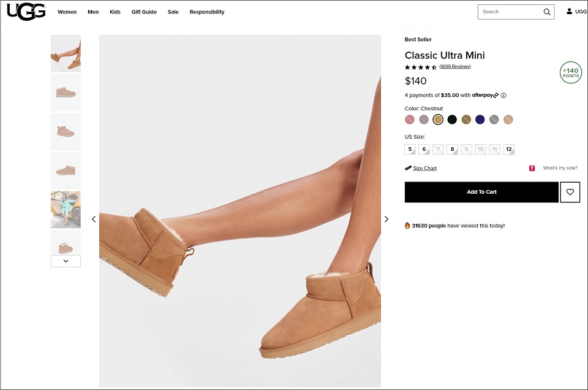This screenshot has height=390, width=588.
Task: Select US size 10
Action: 480,150
